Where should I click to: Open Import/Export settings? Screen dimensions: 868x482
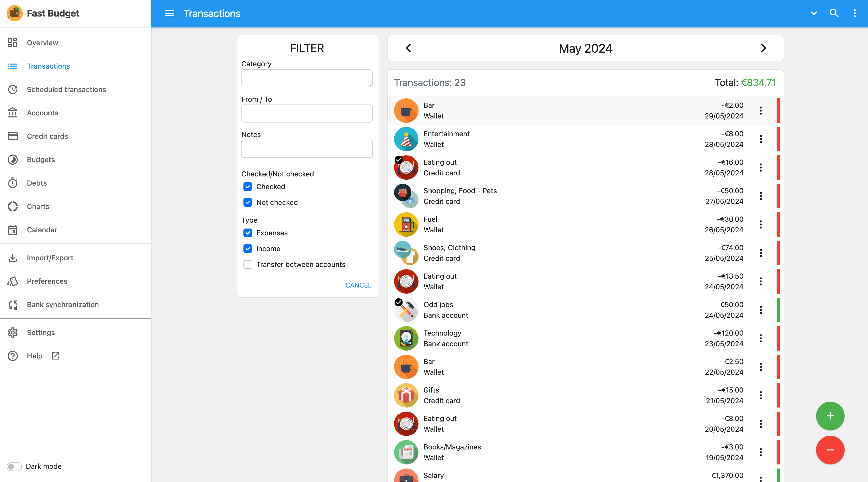50,258
